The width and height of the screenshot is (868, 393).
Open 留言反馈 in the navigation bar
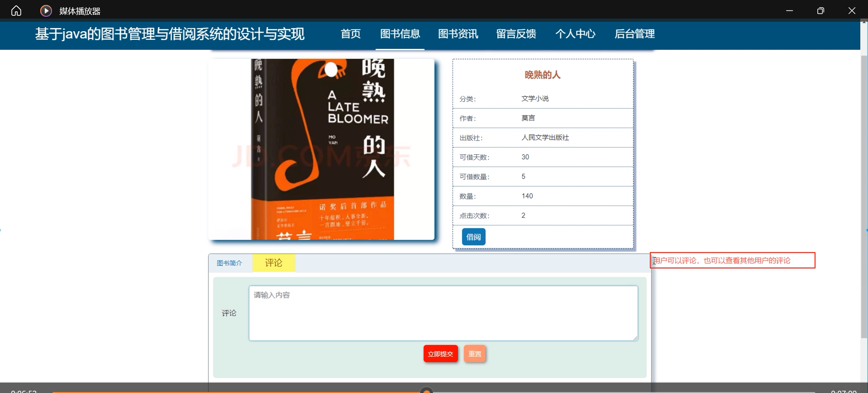pos(516,34)
